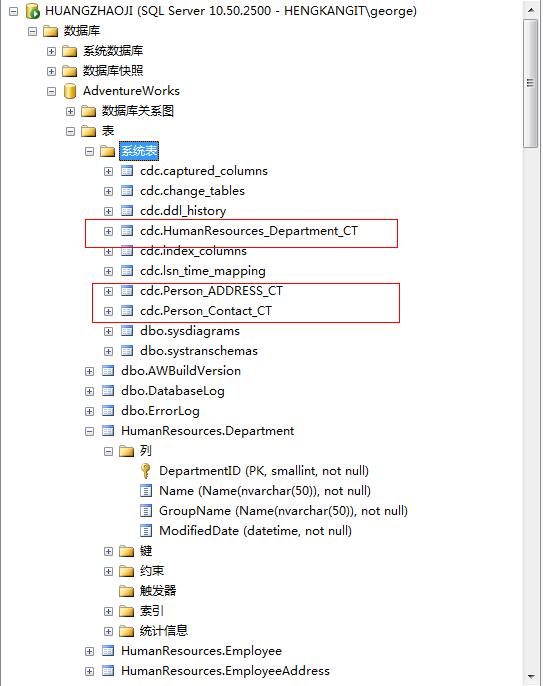
Task: Select the HumanResources.EmployeeAddress table label
Action: (x=225, y=671)
